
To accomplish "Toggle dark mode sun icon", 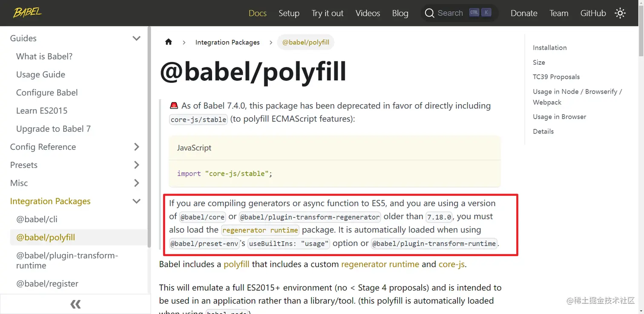I will 620,13.
